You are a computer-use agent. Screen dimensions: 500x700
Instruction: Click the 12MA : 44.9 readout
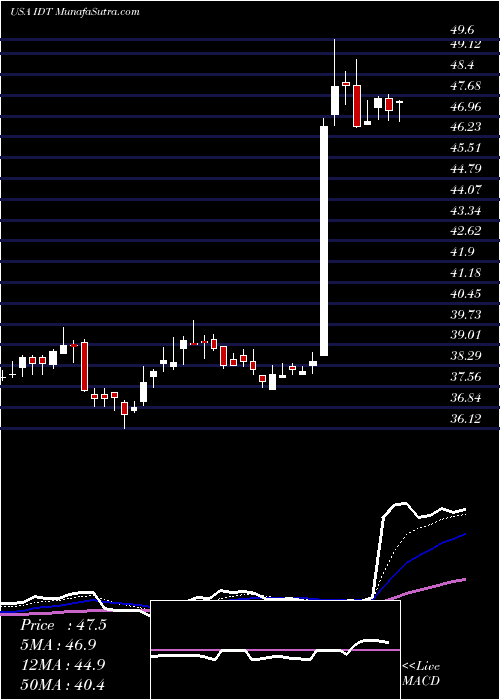tap(62, 665)
